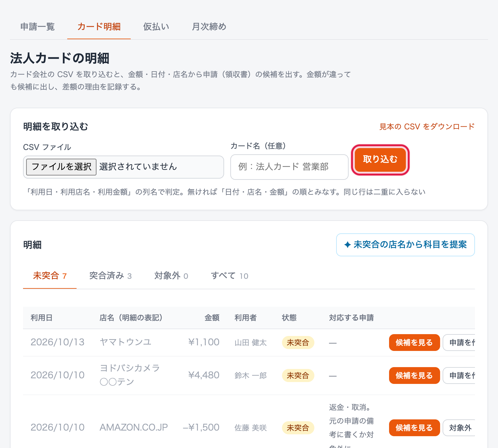Click the 対応する申請 column header
498x448 pixels.
coord(351,318)
